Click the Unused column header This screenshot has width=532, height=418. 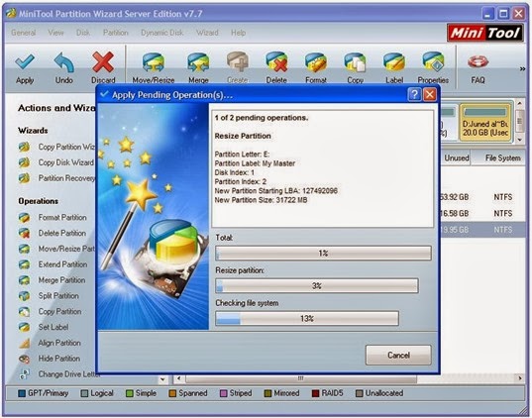[456, 157]
